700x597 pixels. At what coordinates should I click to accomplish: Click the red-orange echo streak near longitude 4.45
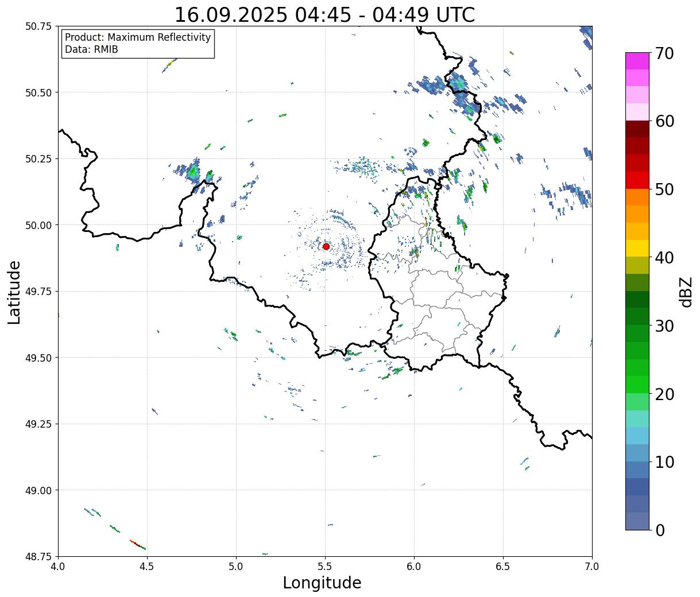pos(137,544)
